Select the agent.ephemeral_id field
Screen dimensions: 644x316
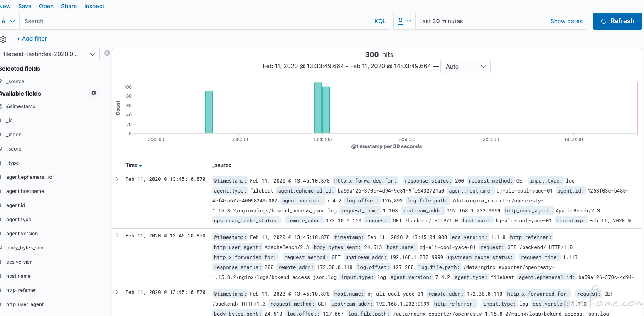click(29, 177)
